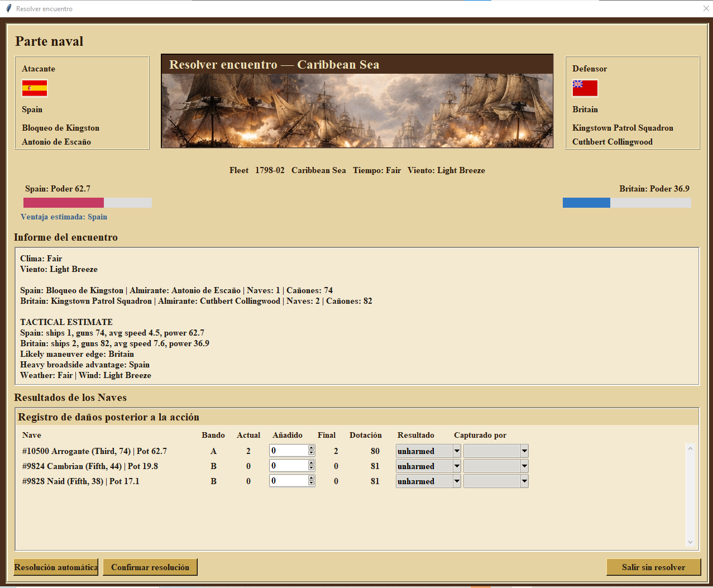Select ship row #9824 Cambrian
The image size is (713, 588).
coord(90,466)
